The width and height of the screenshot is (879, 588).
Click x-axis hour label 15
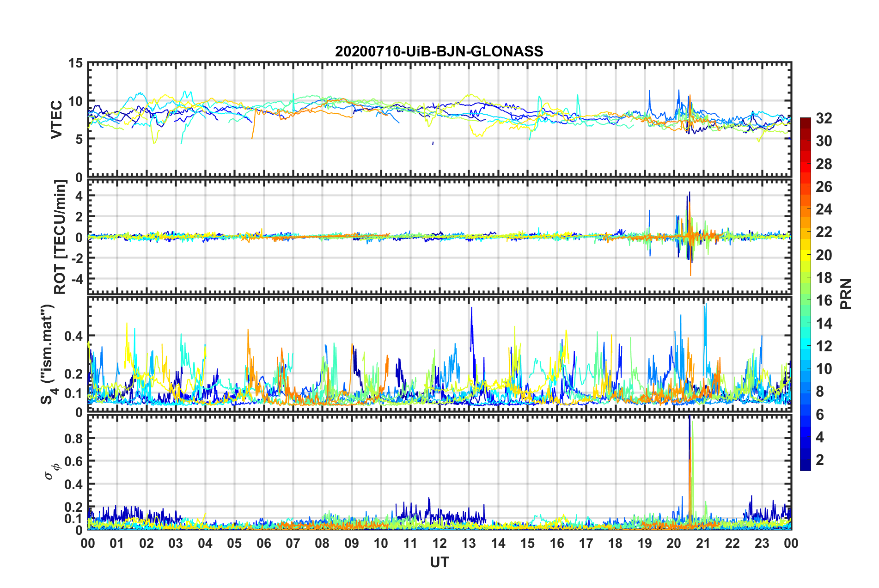point(527,543)
